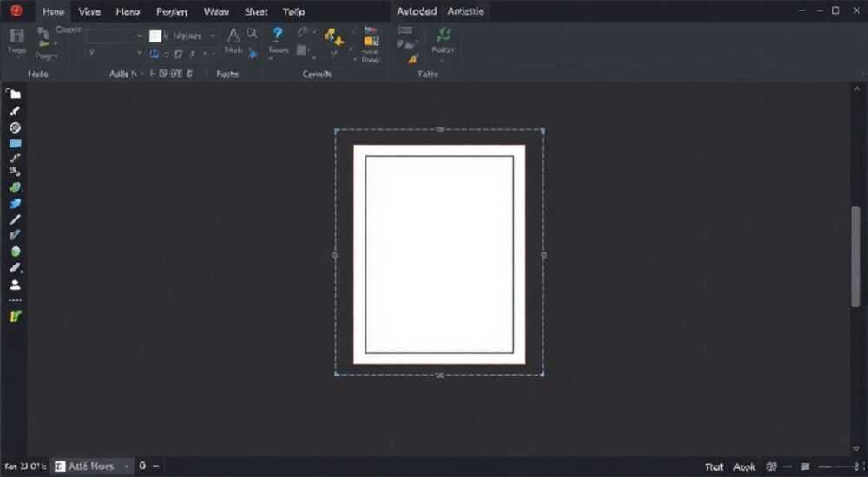868x477 pixels.
Task: Select the diagonal line tool in left toolbar
Action: click(15, 219)
